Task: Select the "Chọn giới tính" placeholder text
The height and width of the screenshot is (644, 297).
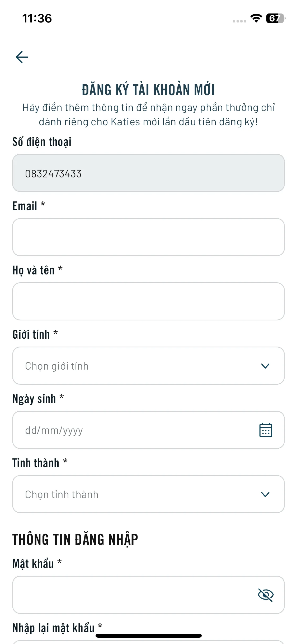Action: [x=57, y=366]
